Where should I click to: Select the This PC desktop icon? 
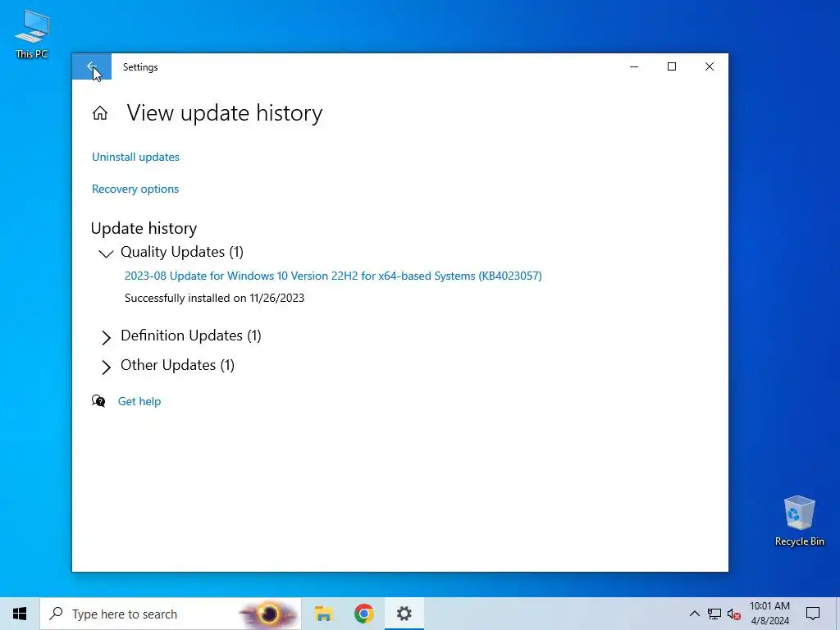pyautogui.click(x=32, y=34)
